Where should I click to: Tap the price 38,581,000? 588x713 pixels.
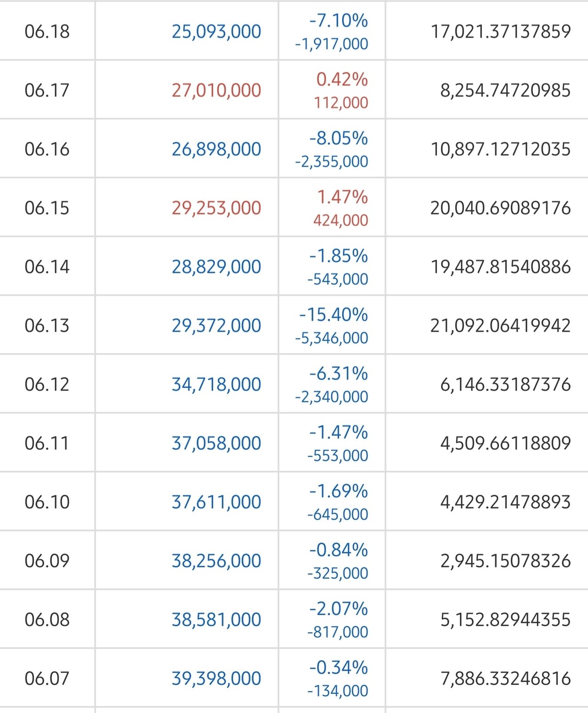click(x=216, y=619)
